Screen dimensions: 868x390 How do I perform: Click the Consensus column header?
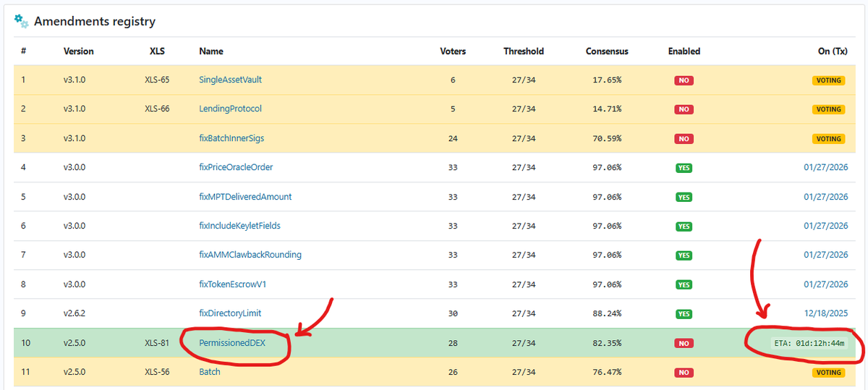coord(607,51)
